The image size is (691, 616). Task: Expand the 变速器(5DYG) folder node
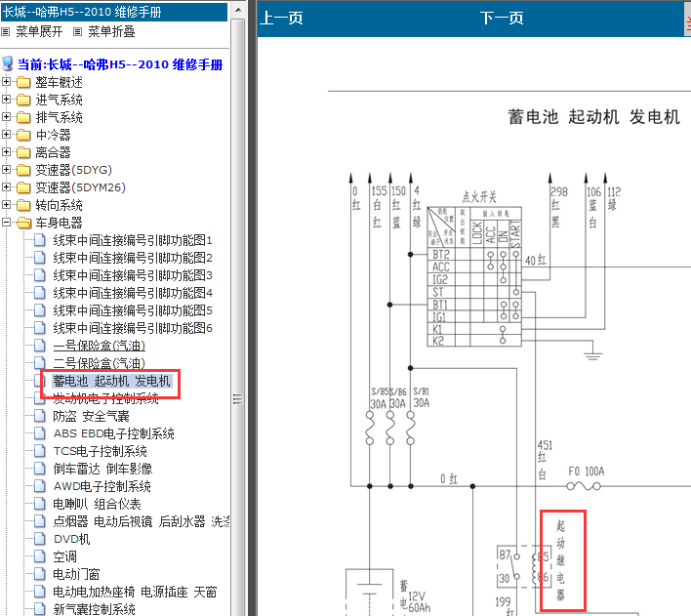coord(6,170)
